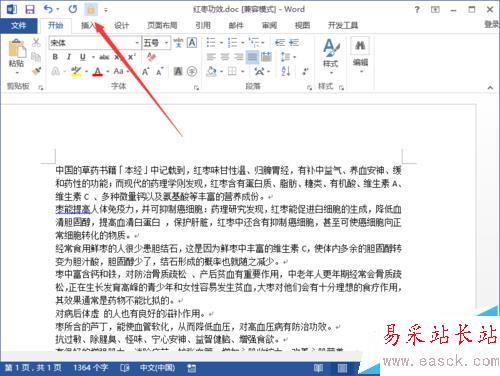The image size is (500, 376).
Task: Show or hide paragraph marks
Action: pos(305,71)
